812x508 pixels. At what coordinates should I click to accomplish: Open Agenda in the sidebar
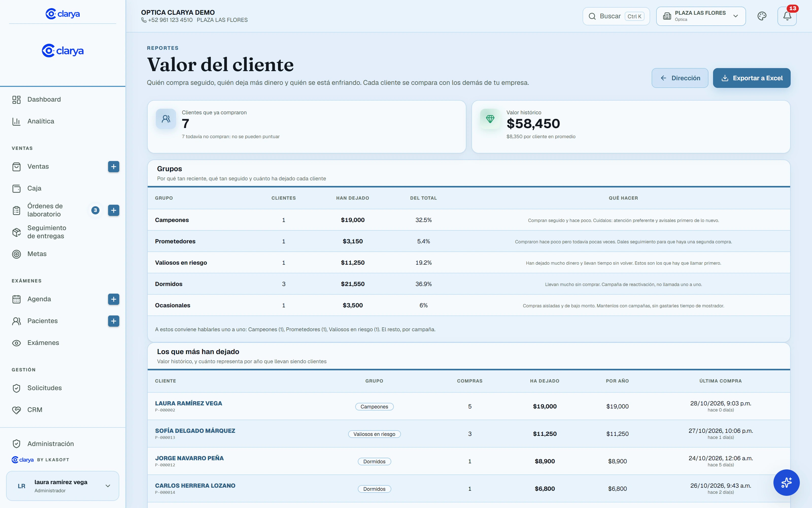click(x=39, y=299)
